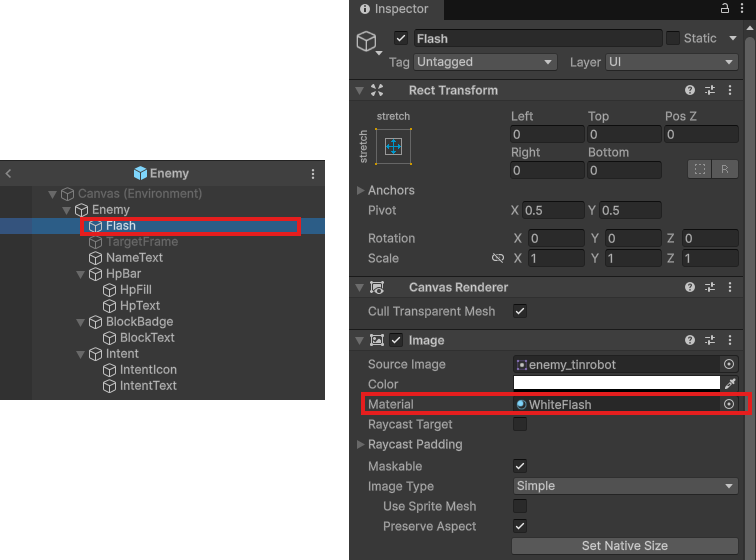Collapse the Canvas (Environment) node
756x560 pixels.
pyautogui.click(x=53, y=194)
